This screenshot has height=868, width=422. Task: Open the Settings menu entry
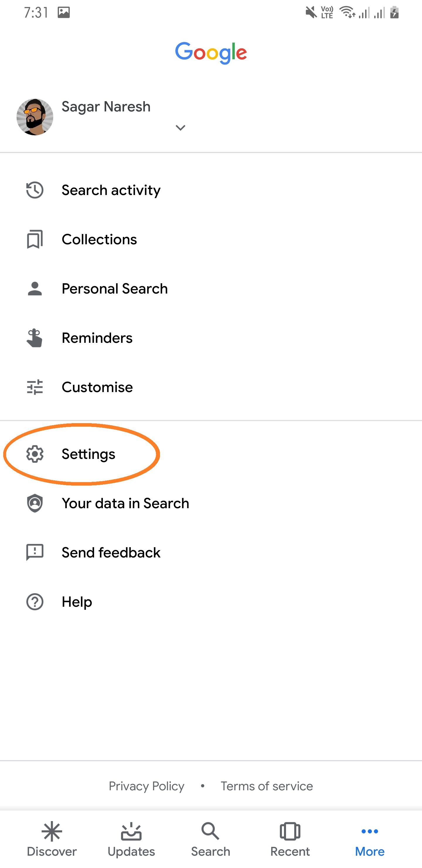[89, 454]
